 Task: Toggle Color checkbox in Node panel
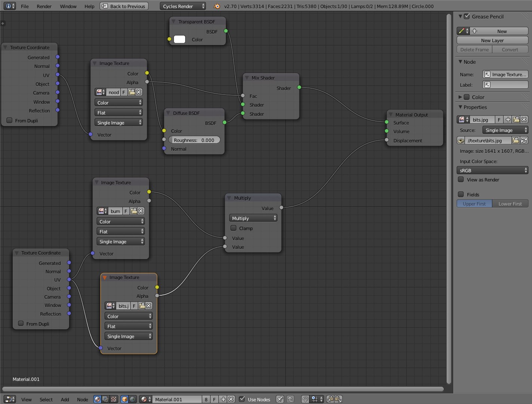467,97
